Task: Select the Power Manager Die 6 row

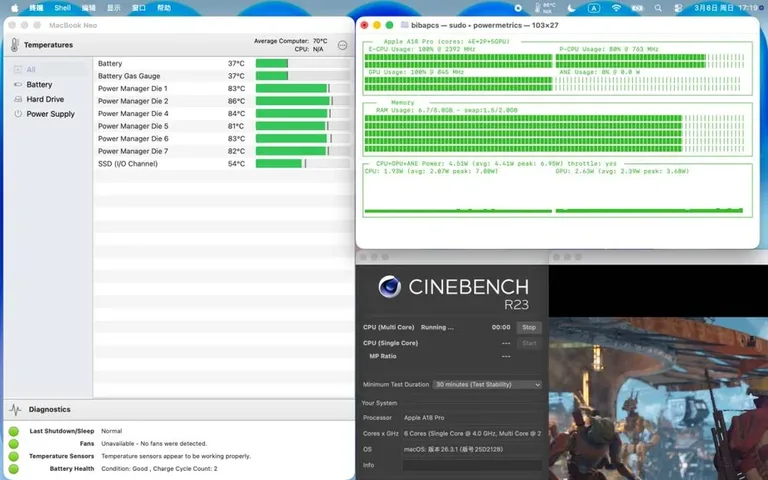Action: pos(223,139)
